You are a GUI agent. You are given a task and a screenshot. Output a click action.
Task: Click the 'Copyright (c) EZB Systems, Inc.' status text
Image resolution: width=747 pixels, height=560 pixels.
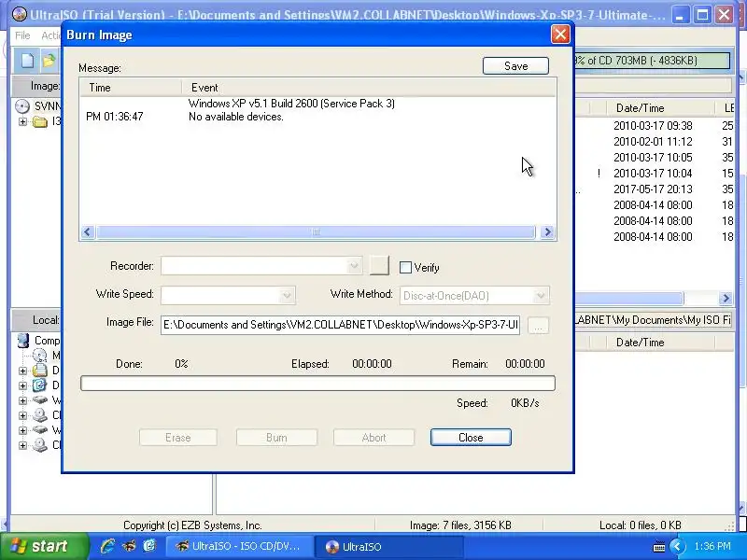tap(192, 525)
